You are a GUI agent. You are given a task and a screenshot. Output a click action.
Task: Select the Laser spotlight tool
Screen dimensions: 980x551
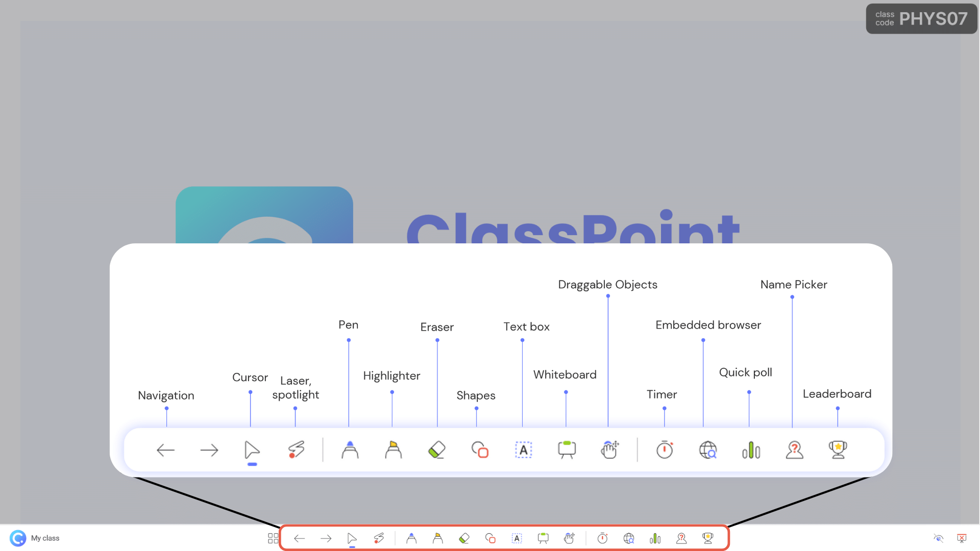(378, 538)
